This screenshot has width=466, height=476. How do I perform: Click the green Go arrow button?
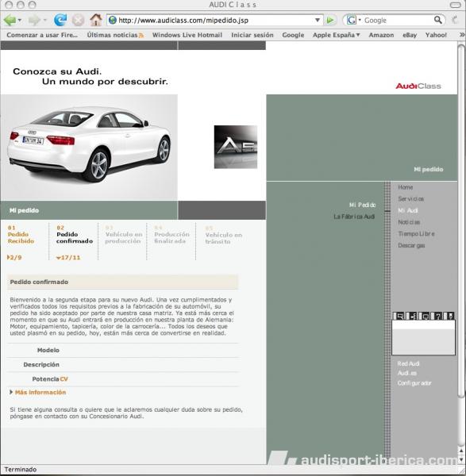(330, 21)
